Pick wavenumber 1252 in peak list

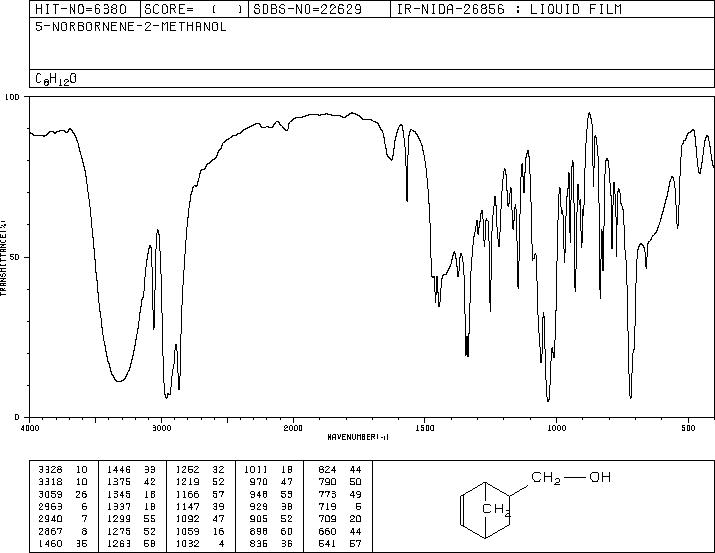(x=187, y=469)
